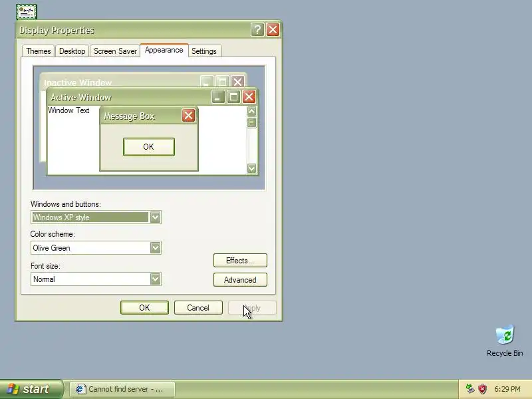Close the Display Properties dialog
The width and height of the screenshot is (532, 399).
click(x=273, y=30)
